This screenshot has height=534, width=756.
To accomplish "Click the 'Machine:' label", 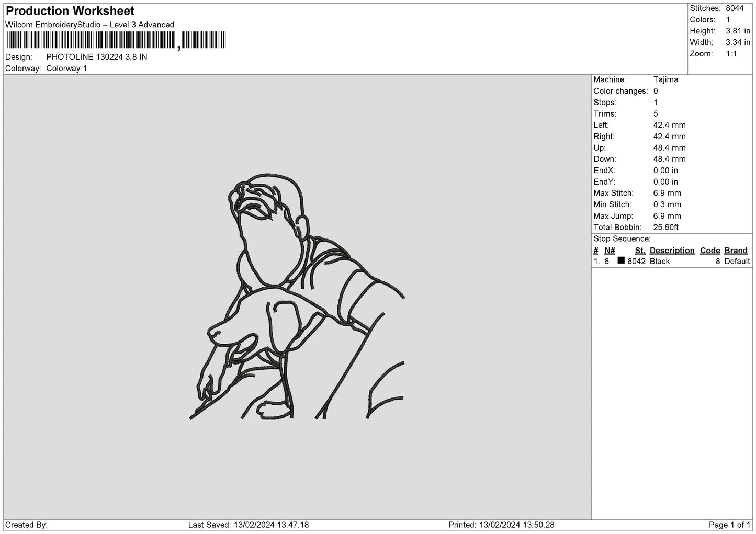I will pyautogui.click(x=610, y=79).
